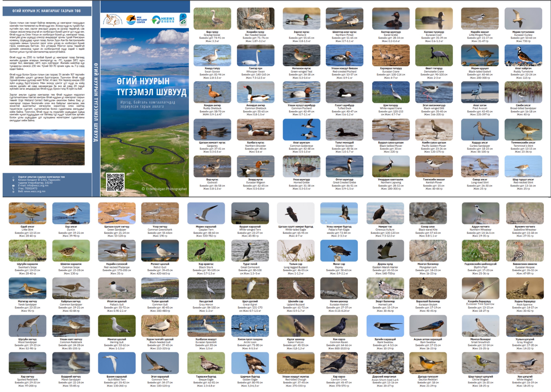Click the White-naped Crane photo
The width and height of the screenshot is (551, 392).
tap(391, 92)
